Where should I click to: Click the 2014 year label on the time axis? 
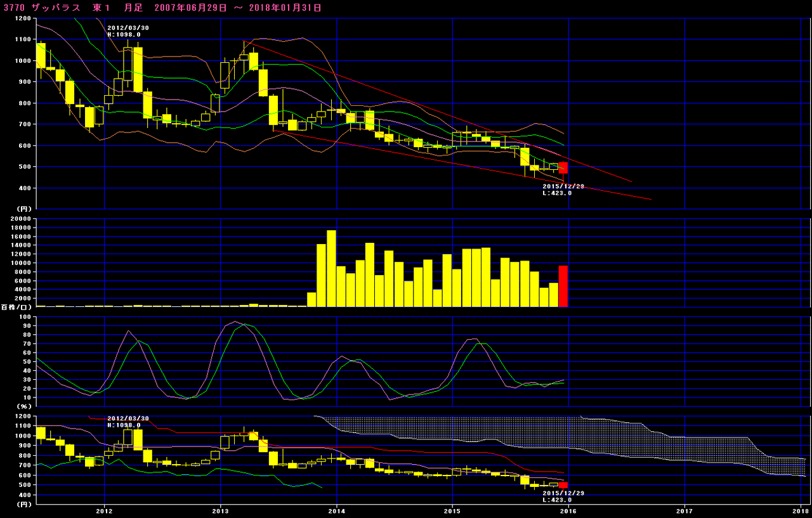point(337,510)
